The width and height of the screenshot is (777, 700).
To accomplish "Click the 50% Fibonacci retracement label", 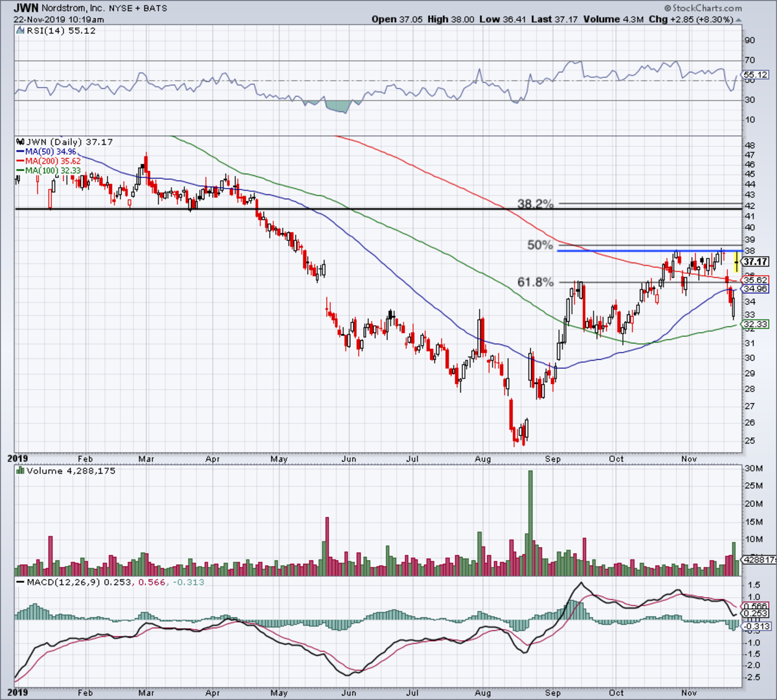I will 541,245.
